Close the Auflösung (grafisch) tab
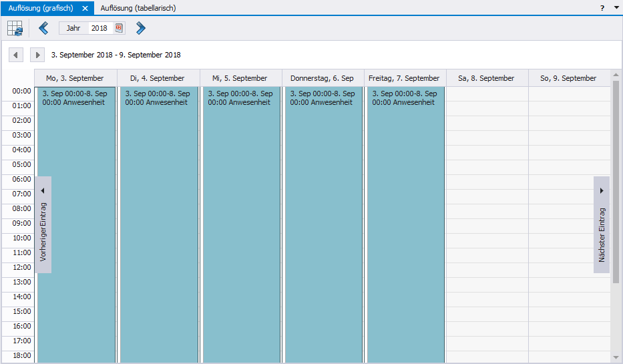623x364 pixels. point(85,8)
